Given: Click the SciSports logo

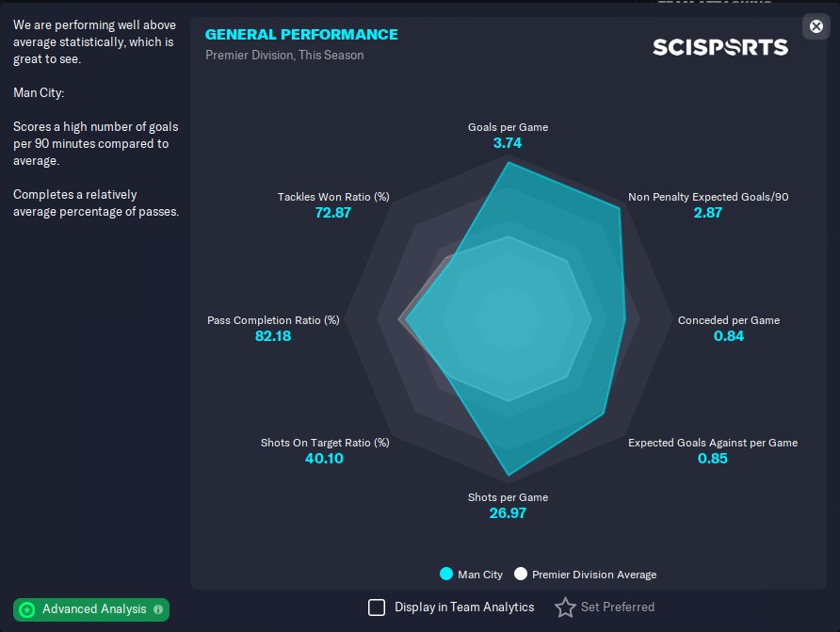Looking at the screenshot, I should point(720,46).
